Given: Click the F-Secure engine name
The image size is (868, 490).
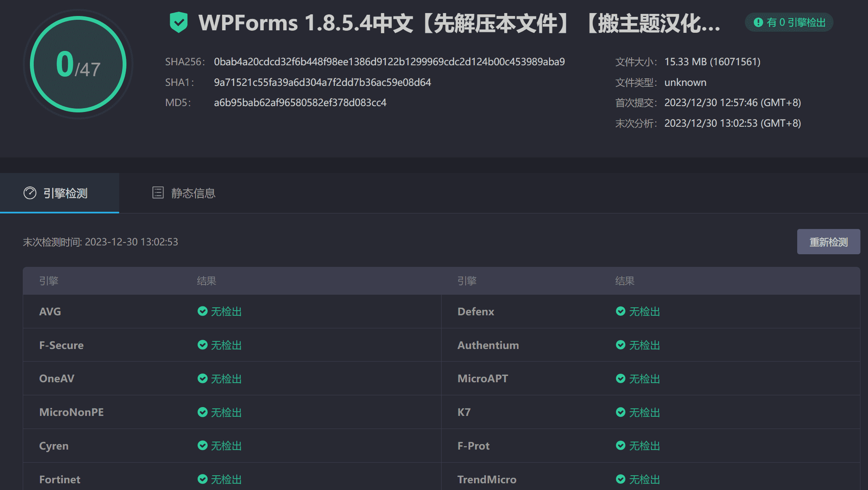Looking at the screenshot, I should coord(62,345).
